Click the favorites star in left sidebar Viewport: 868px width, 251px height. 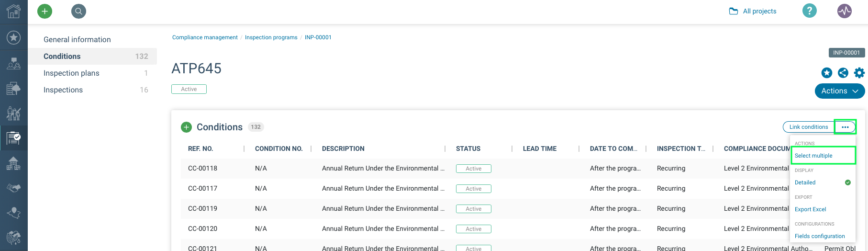[x=13, y=37]
